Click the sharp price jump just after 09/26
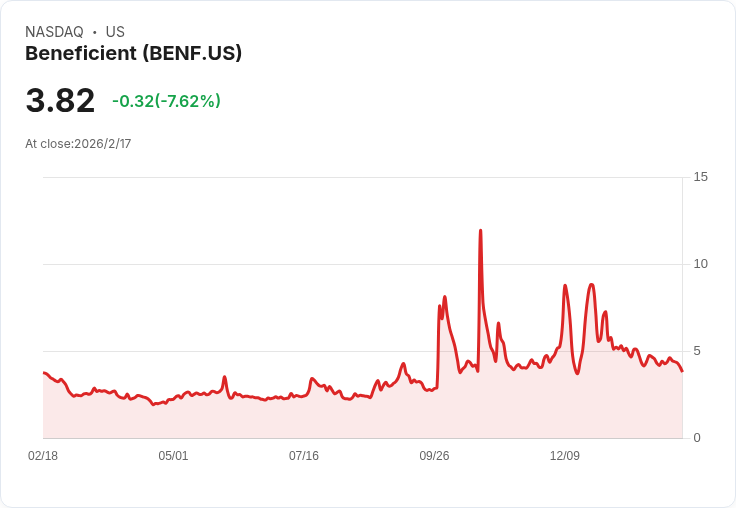 click(x=439, y=308)
